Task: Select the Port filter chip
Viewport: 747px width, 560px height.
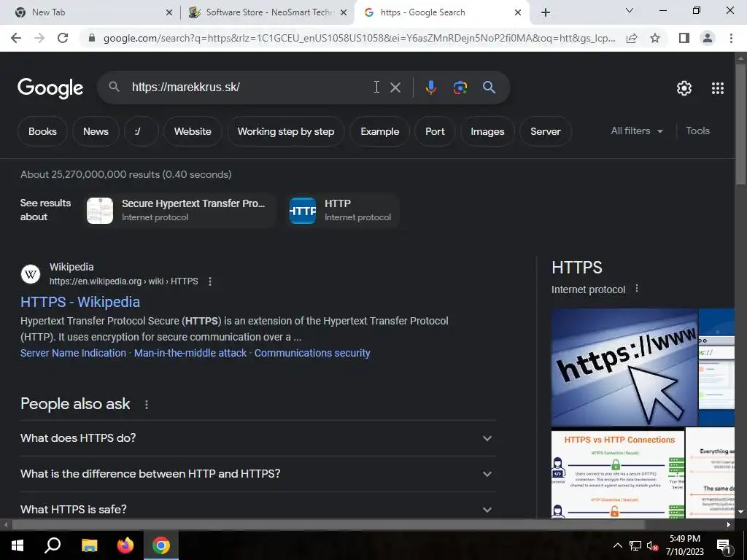Action: (x=435, y=131)
